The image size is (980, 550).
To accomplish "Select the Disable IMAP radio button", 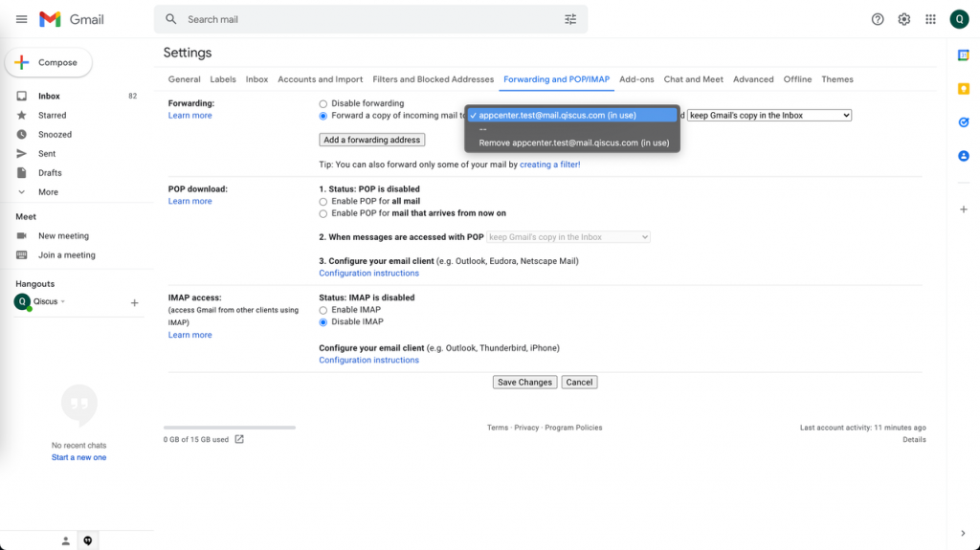I will pos(323,322).
